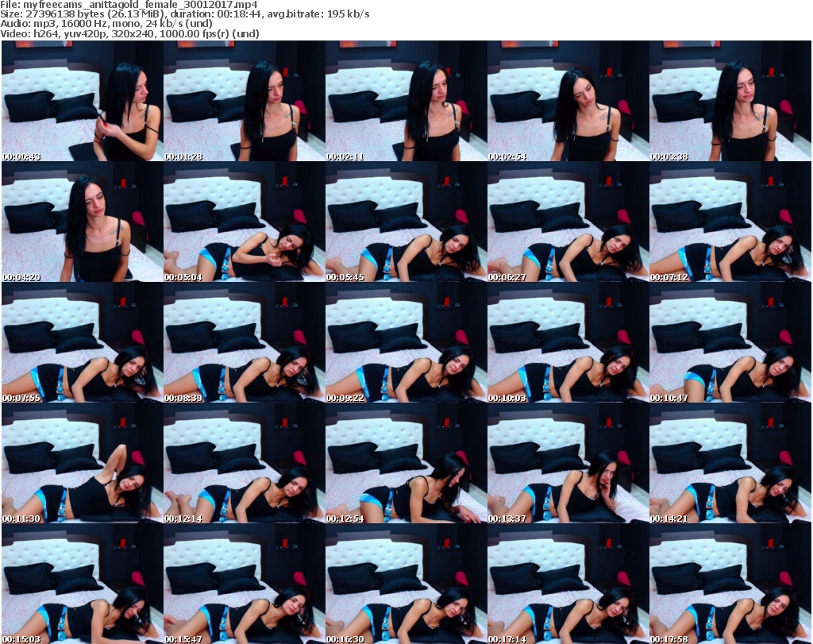Choose the frame labeled 00:05:45
The height and width of the screenshot is (644, 813).
coord(406,222)
